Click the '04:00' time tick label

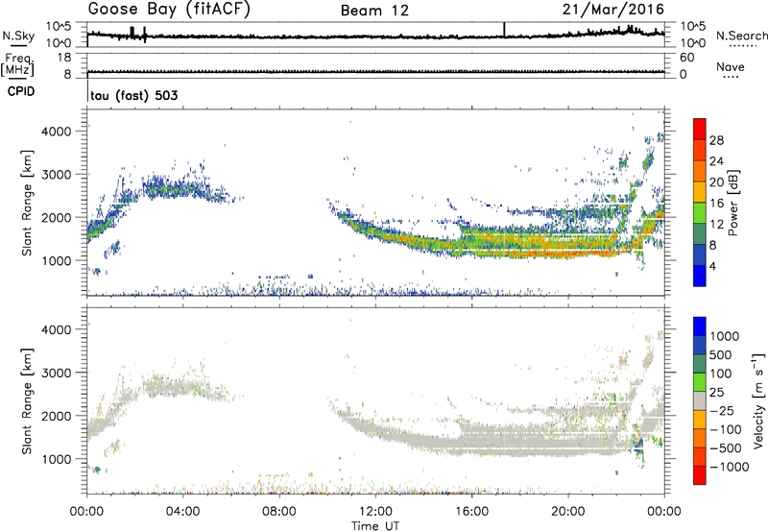pyautogui.click(x=183, y=512)
